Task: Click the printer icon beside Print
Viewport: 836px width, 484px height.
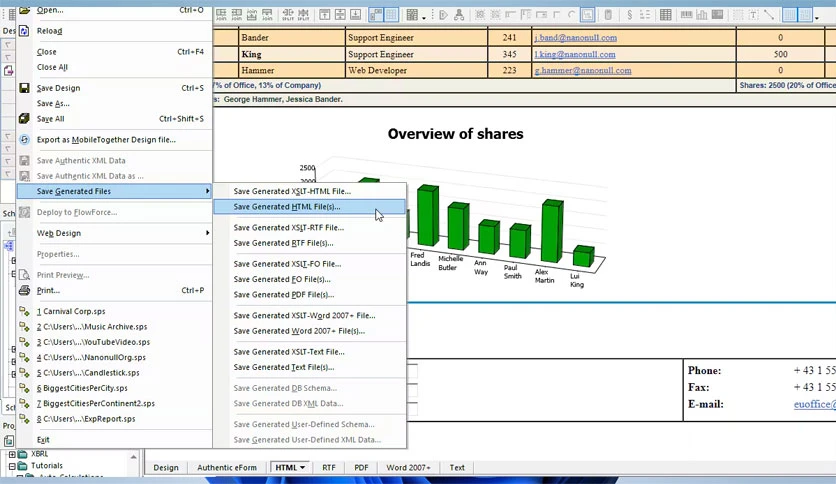Action: (24, 291)
